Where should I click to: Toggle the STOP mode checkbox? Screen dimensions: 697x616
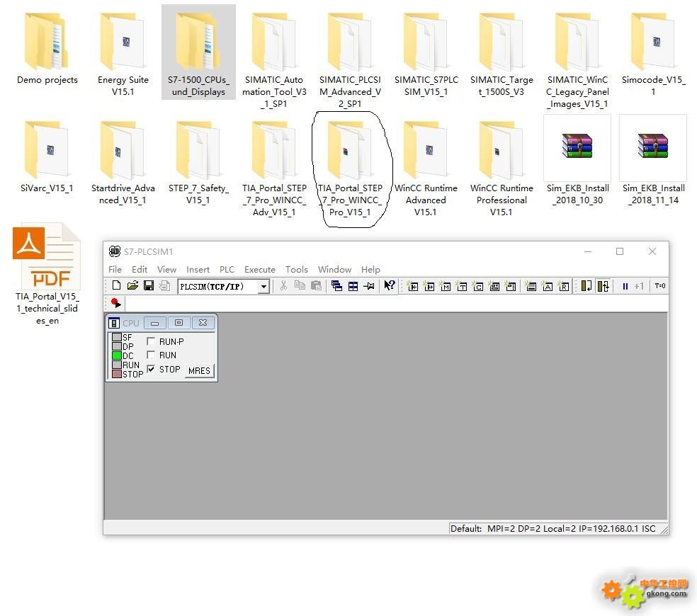coord(151,369)
